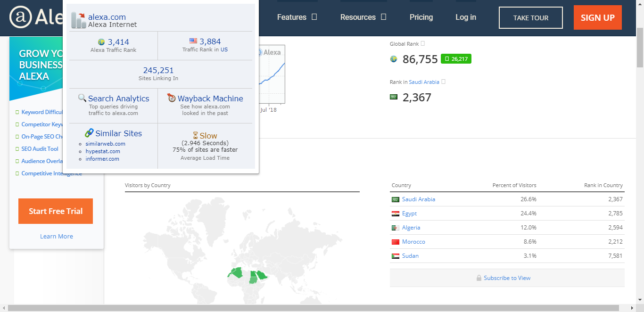This screenshot has width=644, height=312.
Task: Click the Sudan flag icon
Action: pyautogui.click(x=396, y=256)
